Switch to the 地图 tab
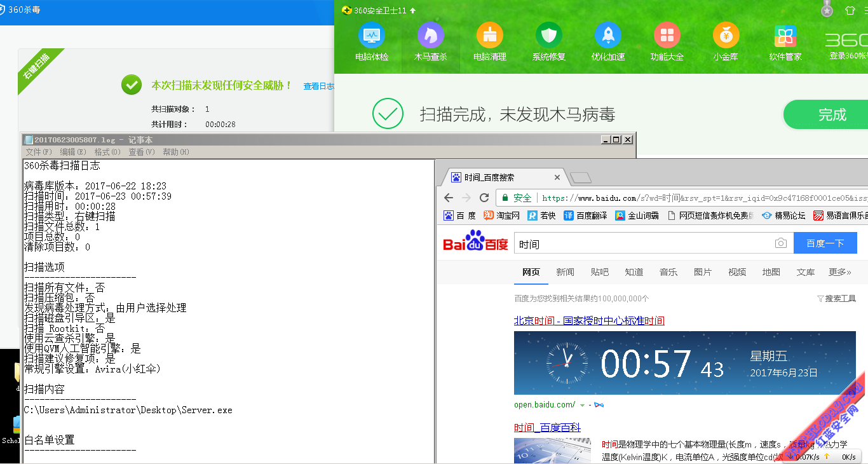The width and height of the screenshot is (868, 464). click(771, 272)
